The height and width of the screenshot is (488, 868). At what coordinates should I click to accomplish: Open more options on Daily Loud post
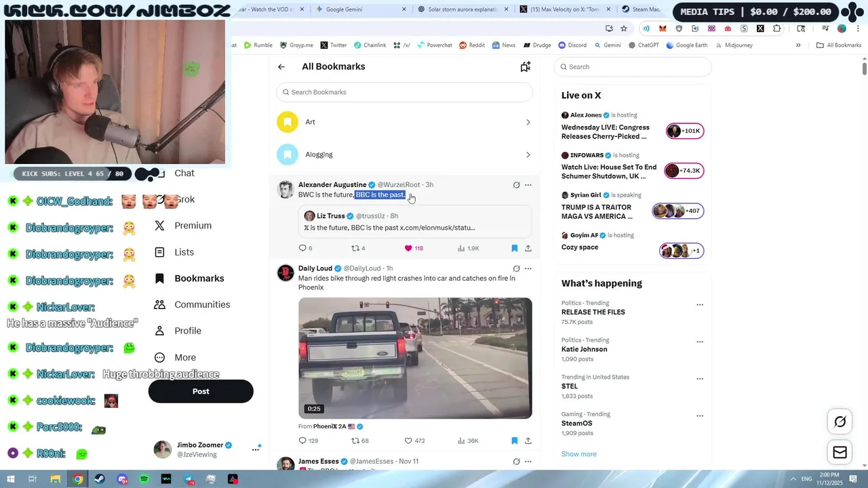528,268
